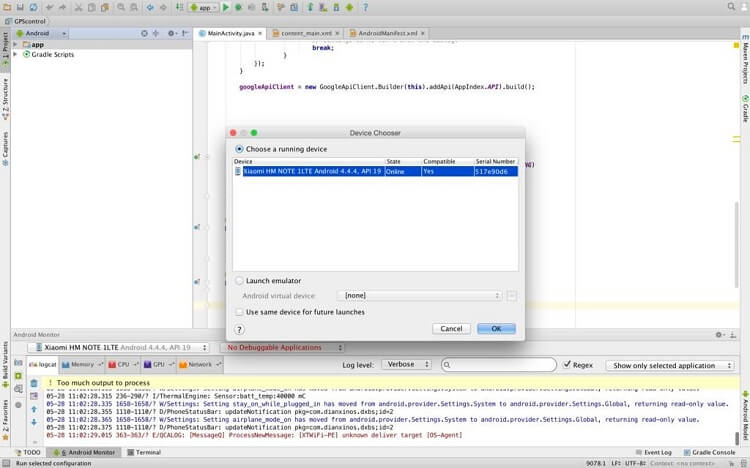Click the Sync Project with Gradle icon
The height and width of the screenshot is (468, 750).
310,7
